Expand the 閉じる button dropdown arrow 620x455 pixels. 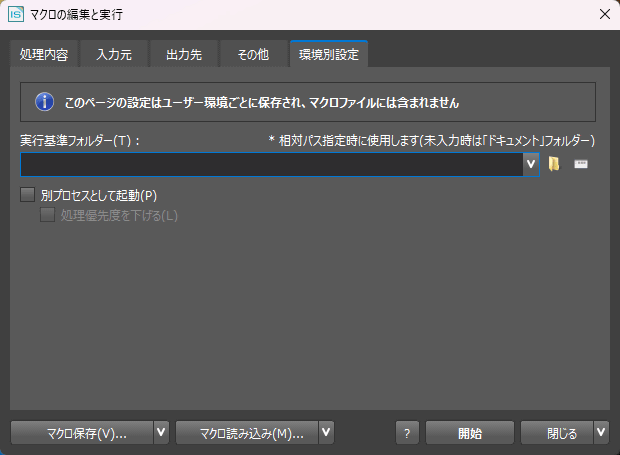(601, 432)
